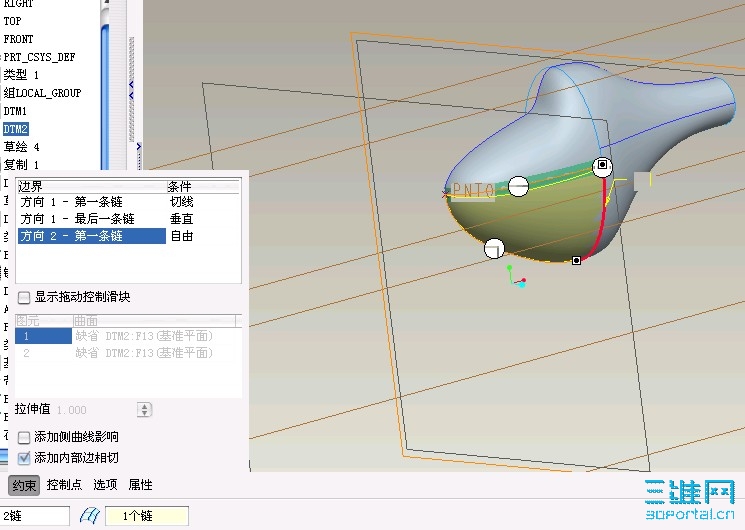Select 草绘 4 in the model tree
Image resolution: width=745 pixels, height=530 pixels.
tap(21, 146)
